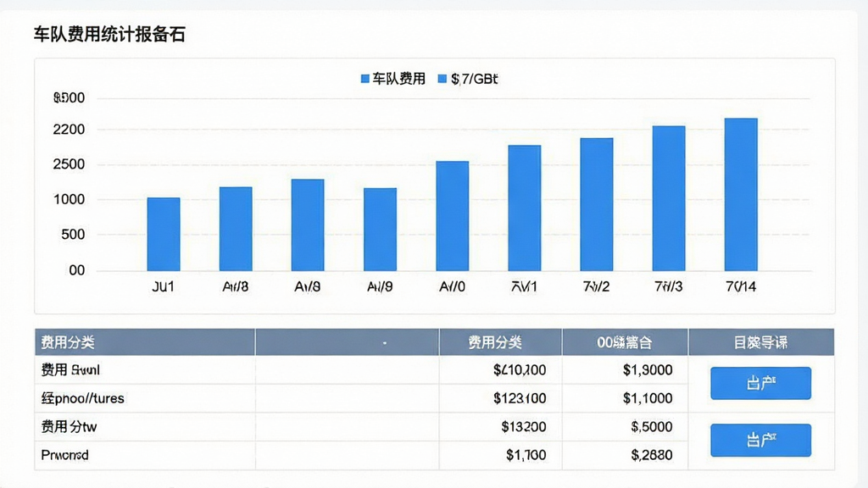
Task: Click the $7/GBt legend label
Action: coord(475,79)
